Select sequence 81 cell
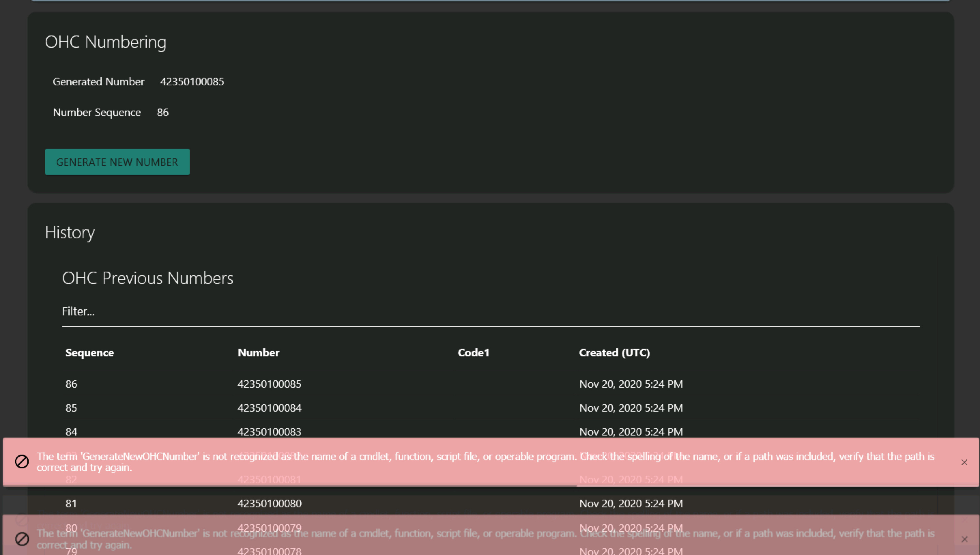980x555 pixels. (71, 503)
